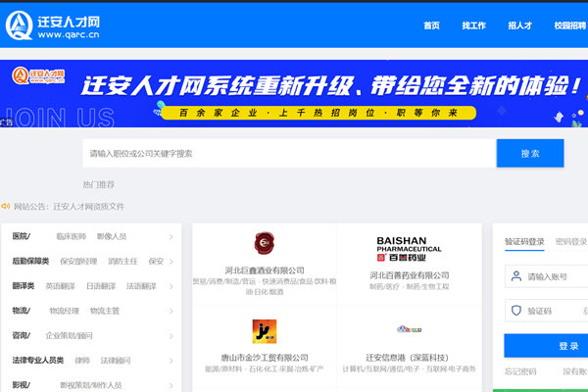Viewport: 588px width, 392px height.
Task: Click the 迁安人才网 logo in header
Action: (53, 25)
